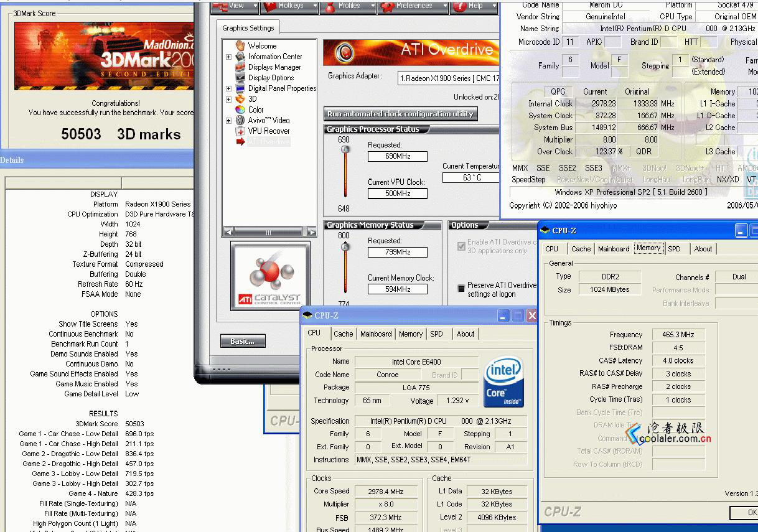758x532 pixels.
Task: Click the Current Memory Clock 594MHz field
Action: point(398,289)
